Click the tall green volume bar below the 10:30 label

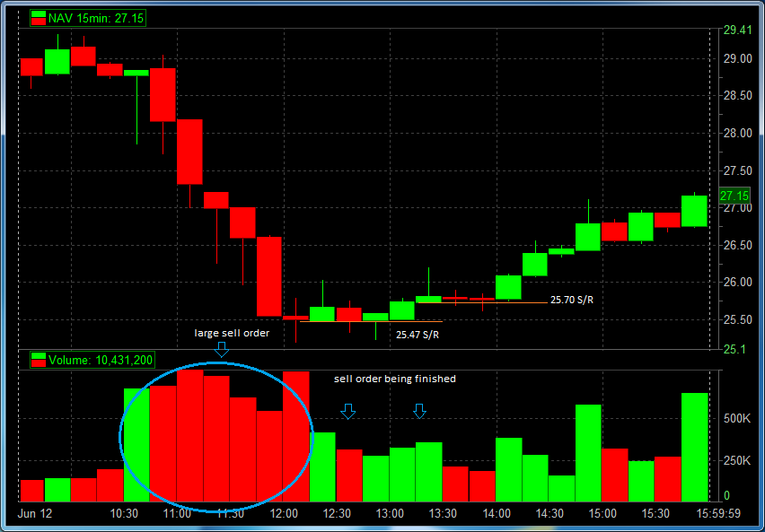click(136, 445)
